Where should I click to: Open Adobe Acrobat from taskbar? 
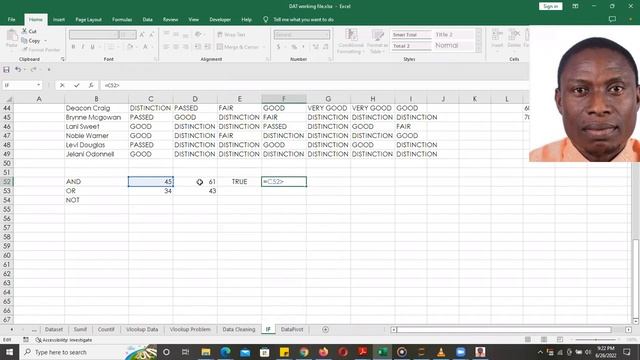point(362,352)
